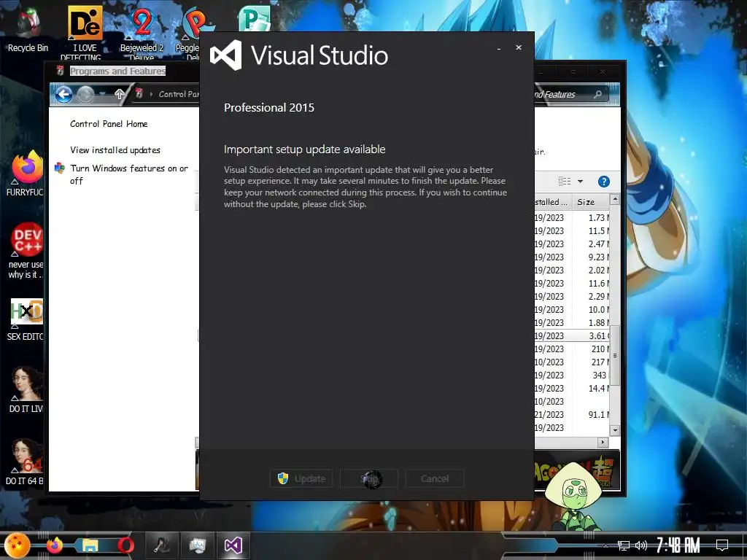Click Cancel in the Visual Studio setup dialog
The image size is (747, 560).
tap(435, 478)
